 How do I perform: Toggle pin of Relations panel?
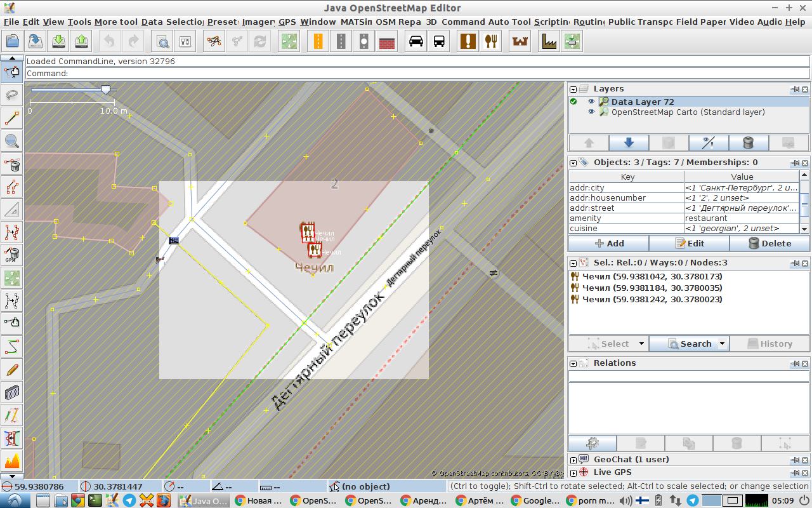(794, 364)
